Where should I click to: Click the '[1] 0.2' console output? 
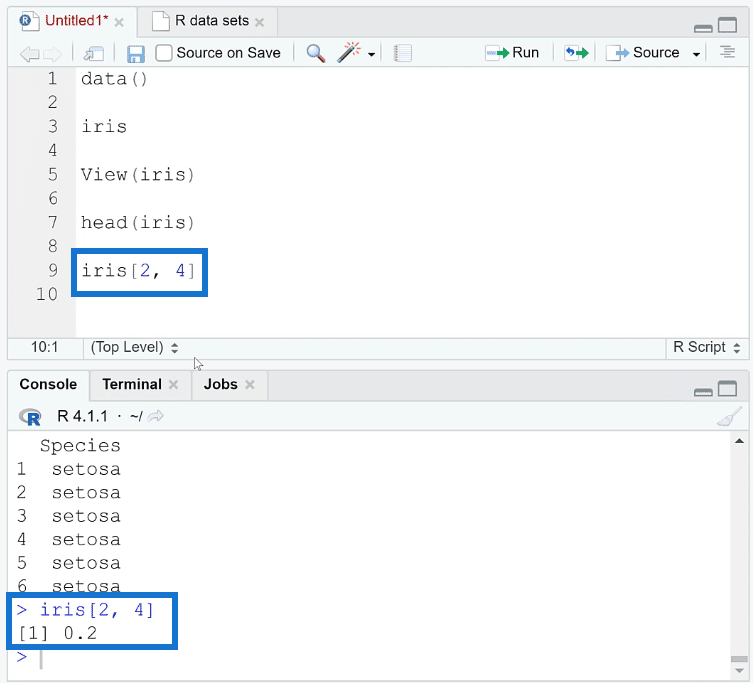point(58,634)
